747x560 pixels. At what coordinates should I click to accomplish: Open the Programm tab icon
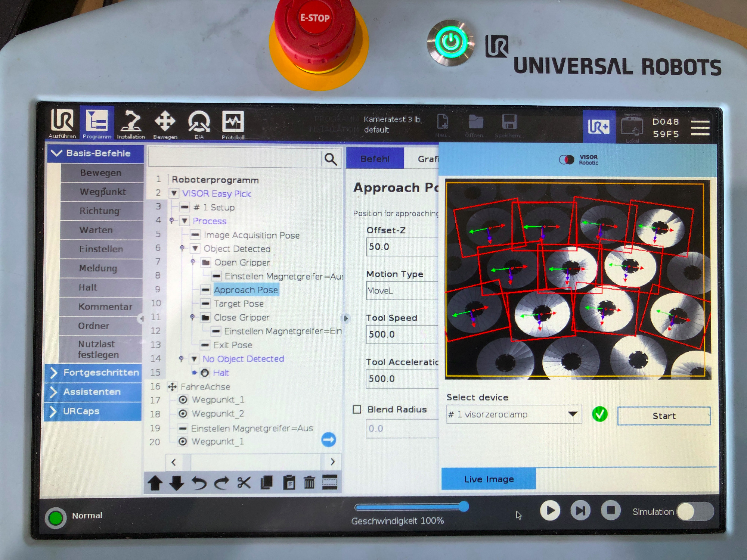click(97, 124)
